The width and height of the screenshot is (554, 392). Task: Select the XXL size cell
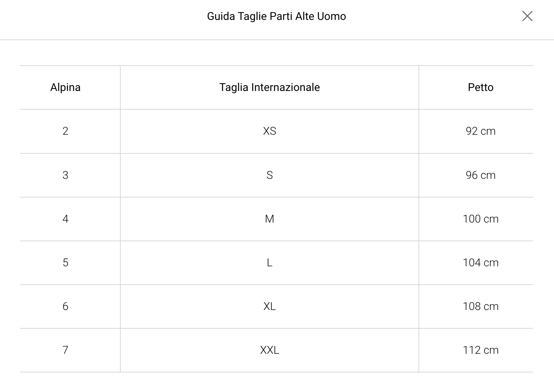tap(269, 350)
